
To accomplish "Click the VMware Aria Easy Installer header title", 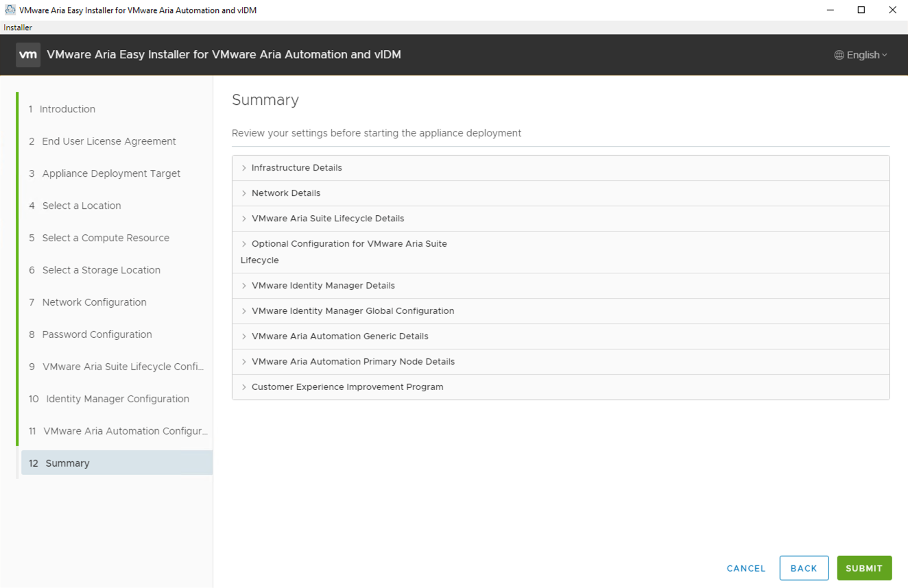I will 224,55.
